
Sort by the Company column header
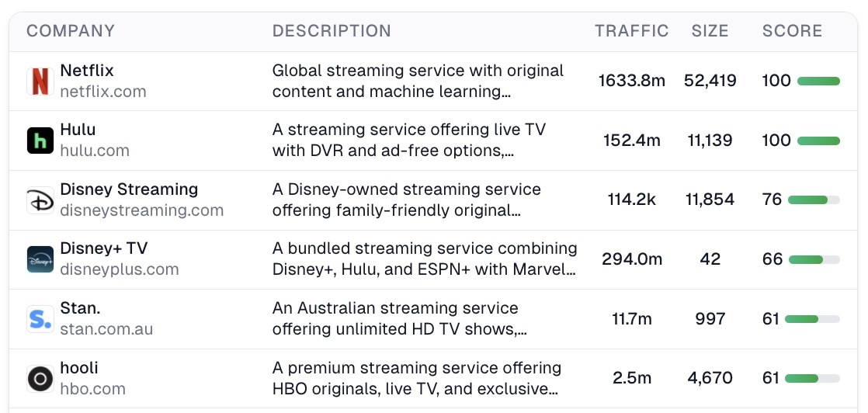tap(71, 31)
